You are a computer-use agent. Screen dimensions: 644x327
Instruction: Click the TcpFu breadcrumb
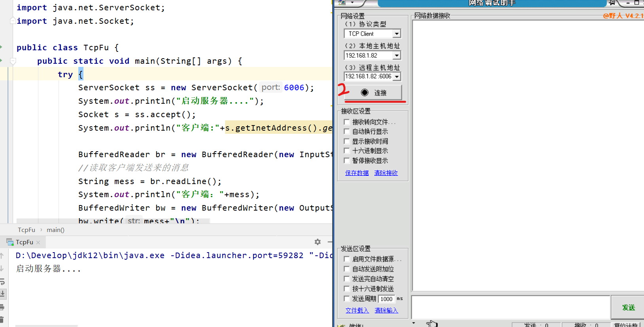(27, 230)
